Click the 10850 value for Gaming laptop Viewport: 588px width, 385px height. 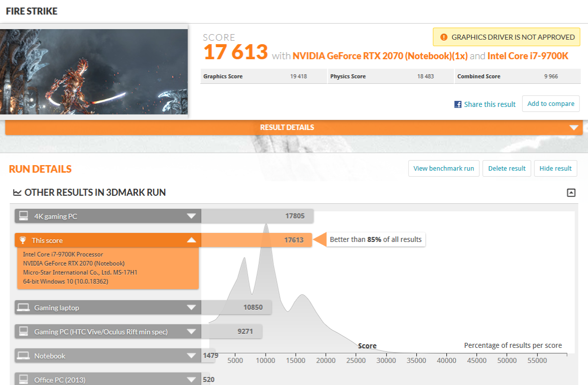[x=253, y=307]
